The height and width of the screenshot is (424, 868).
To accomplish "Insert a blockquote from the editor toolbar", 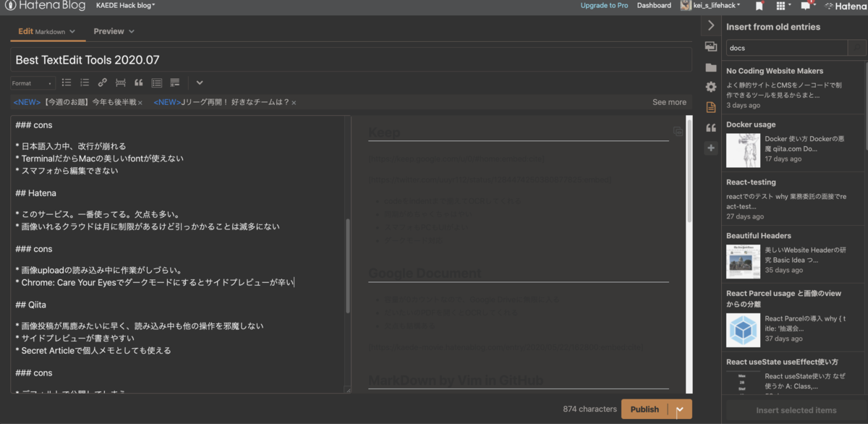I will click(139, 82).
